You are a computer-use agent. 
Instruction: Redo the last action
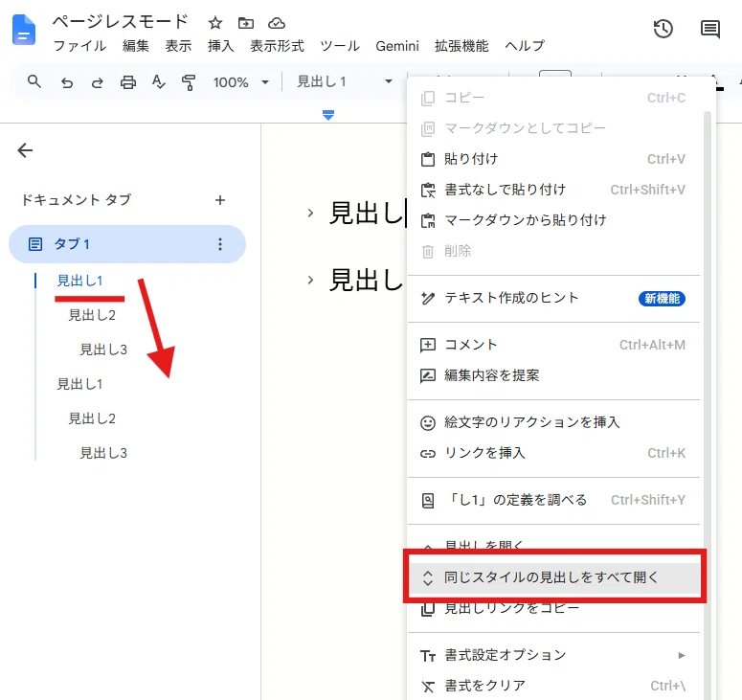click(97, 82)
